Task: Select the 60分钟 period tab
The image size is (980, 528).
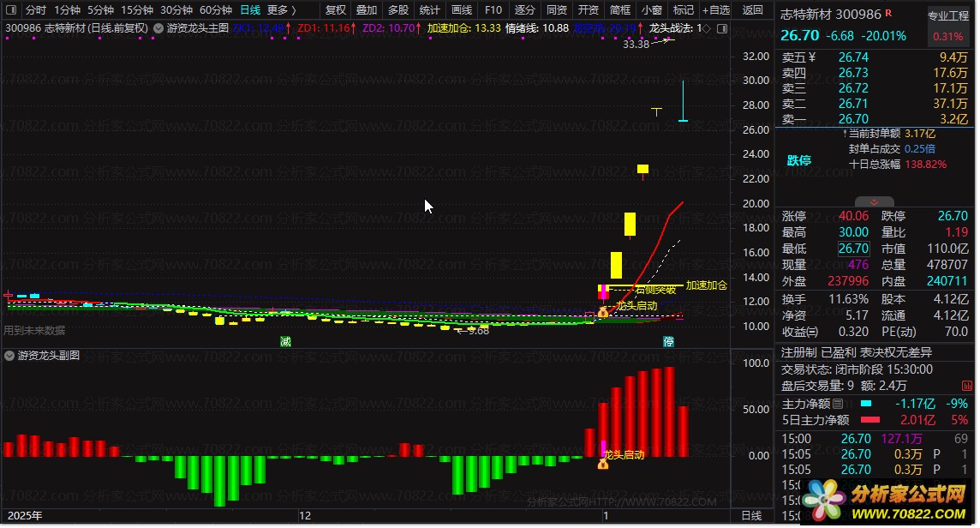Action: 216,10
